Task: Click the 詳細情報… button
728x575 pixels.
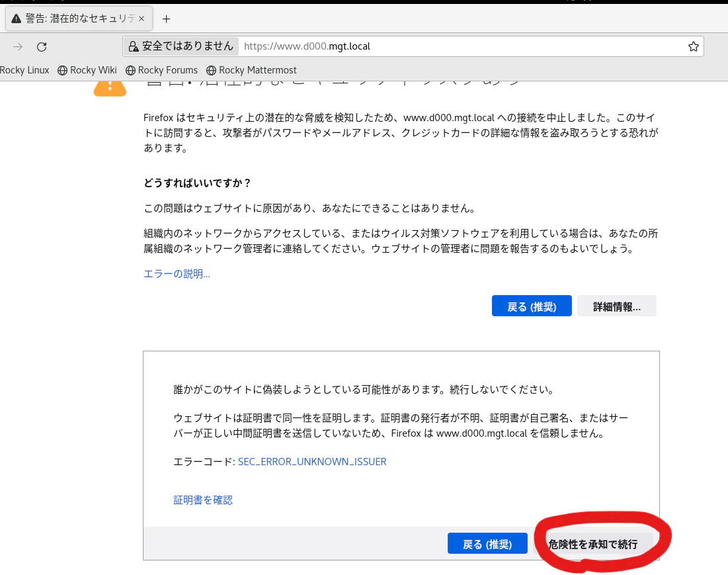Action: [616, 306]
